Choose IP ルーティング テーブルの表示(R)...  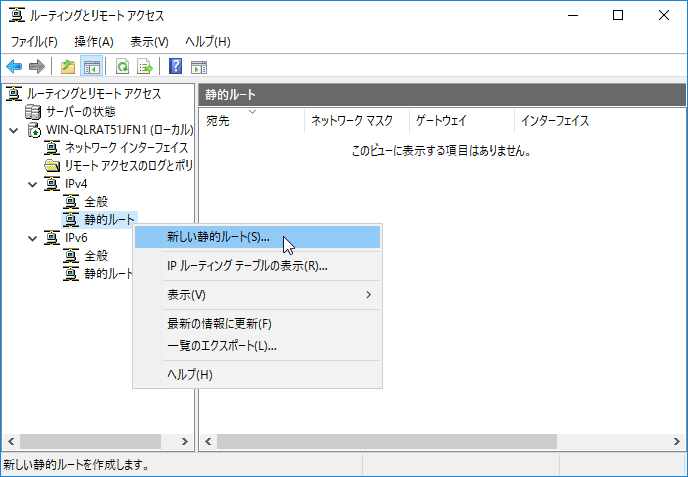pos(258,266)
